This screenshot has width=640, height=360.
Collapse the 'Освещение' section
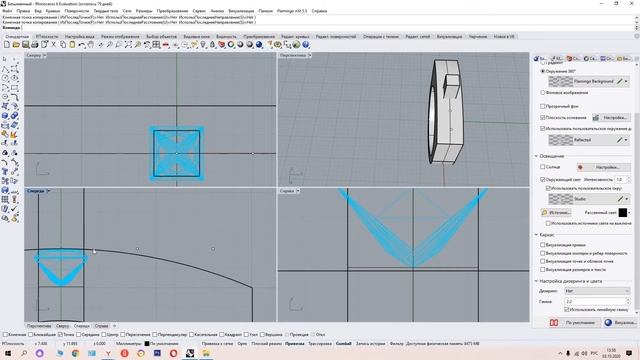point(536,156)
